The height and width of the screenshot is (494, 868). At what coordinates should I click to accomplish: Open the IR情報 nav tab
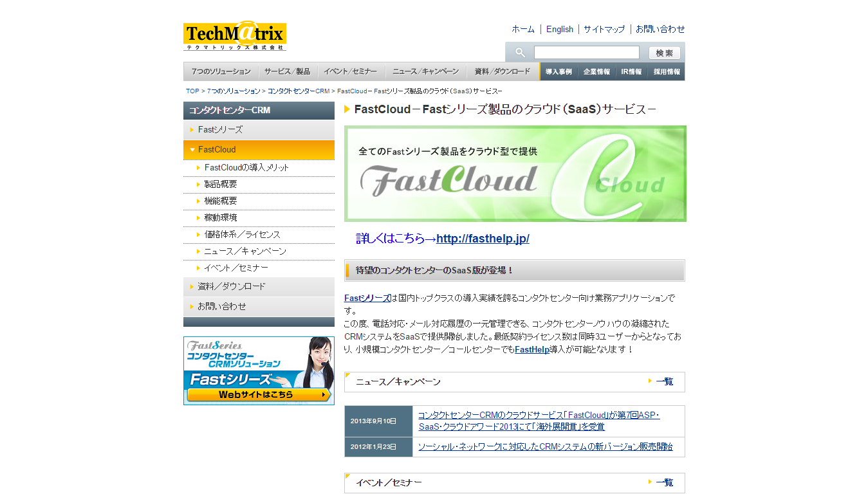tap(631, 71)
